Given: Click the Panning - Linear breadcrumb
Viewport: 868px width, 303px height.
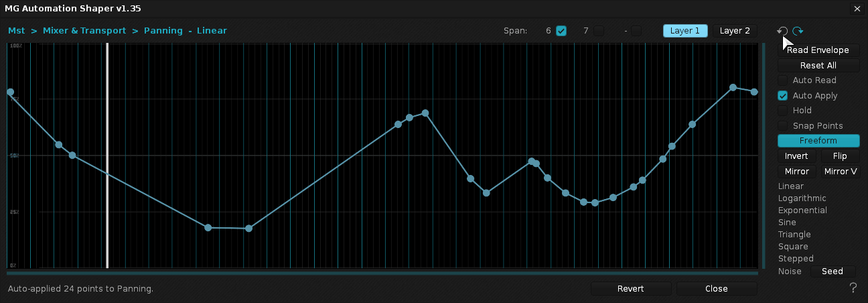Looking at the screenshot, I should point(186,31).
